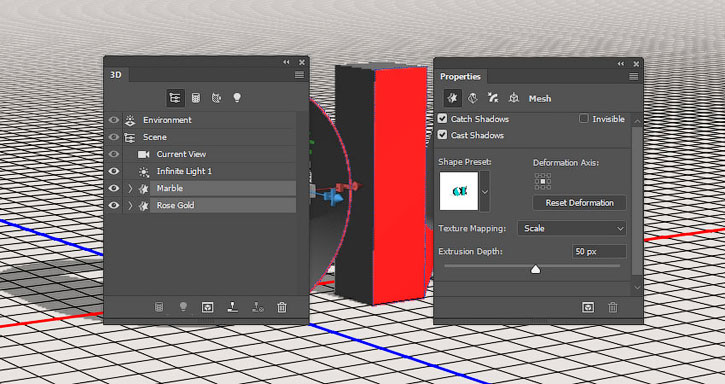Click render icon at Properties panel bottom
This screenshot has width=725, height=384.
tap(588, 307)
